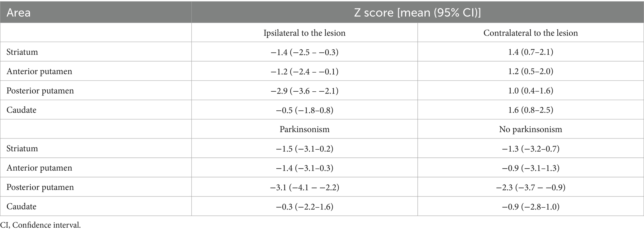Select the cell with −1.4 (−3.1–0.3)
The height and width of the screenshot is (232, 644).
(x=304, y=168)
